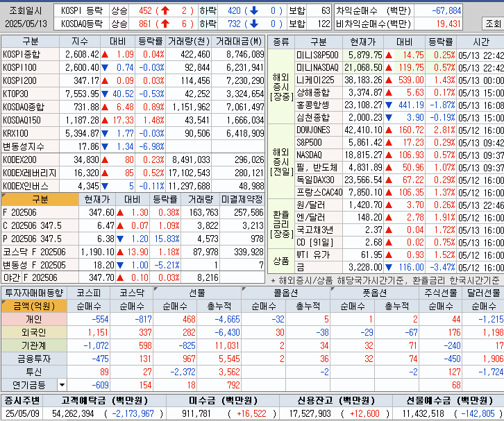The width and height of the screenshot is (504, 421).
Task: Select the 투신 row label
Action: point(34,372)
